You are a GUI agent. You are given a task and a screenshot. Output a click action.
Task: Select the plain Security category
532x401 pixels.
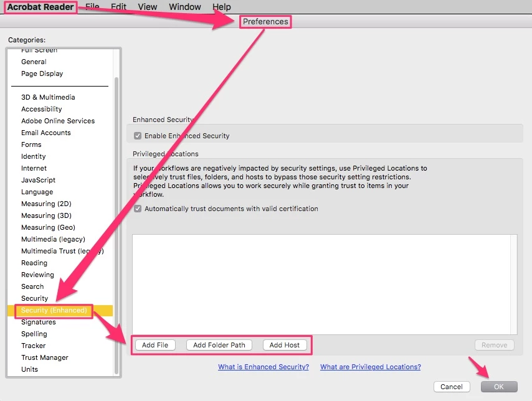(35, 298)
